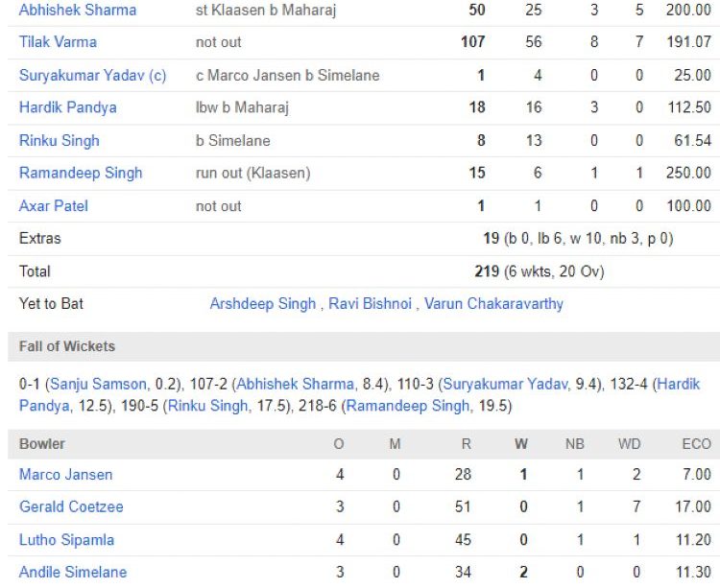
Task: Open Suryakumar Yadav (c) player page
Action: pos(92,75)
